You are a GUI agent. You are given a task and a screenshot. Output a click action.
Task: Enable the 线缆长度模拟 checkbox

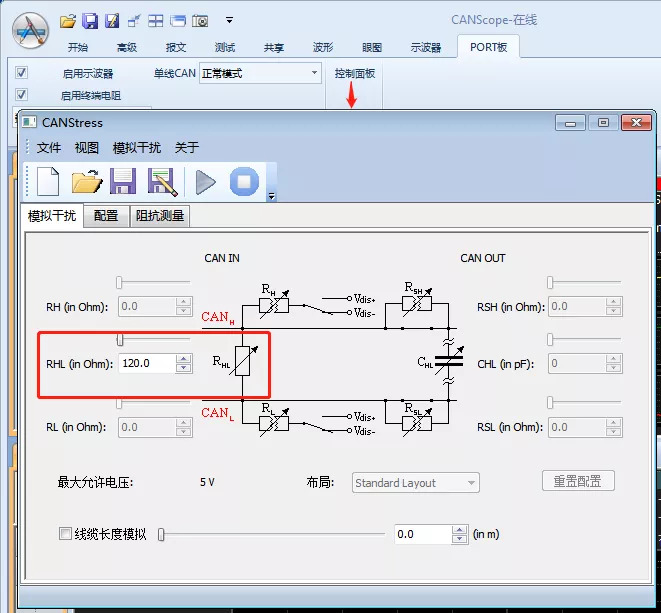[x=66, y=534]
